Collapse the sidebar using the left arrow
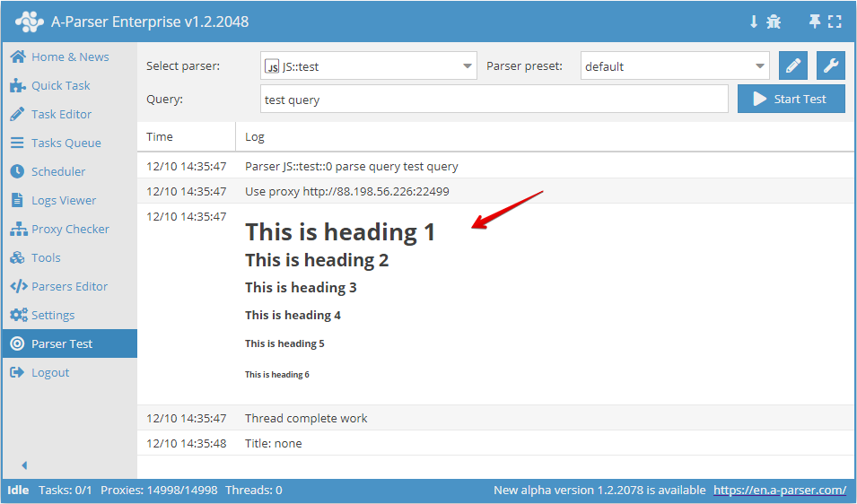The height and width of the screenshot is (504, 857). coord(24,465)
